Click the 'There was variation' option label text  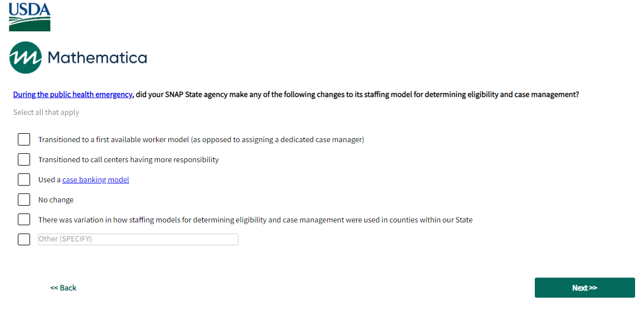click(255, 220)
